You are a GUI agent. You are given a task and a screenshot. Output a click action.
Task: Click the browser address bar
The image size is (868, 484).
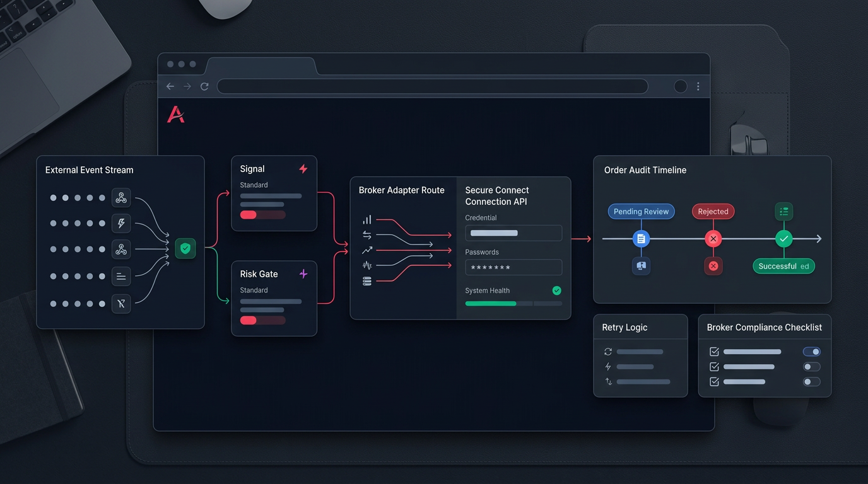click(433, 86)
